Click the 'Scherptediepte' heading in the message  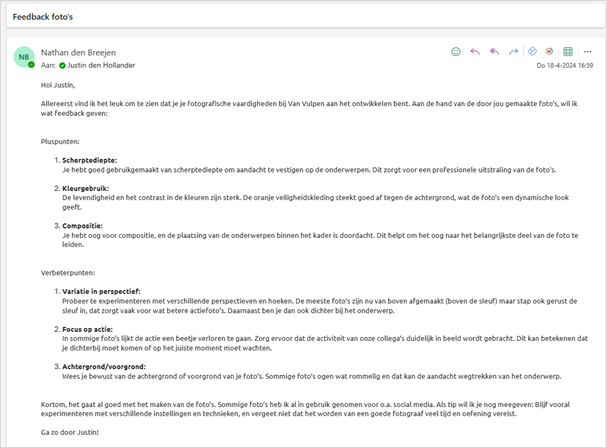[x=89, y=159]
